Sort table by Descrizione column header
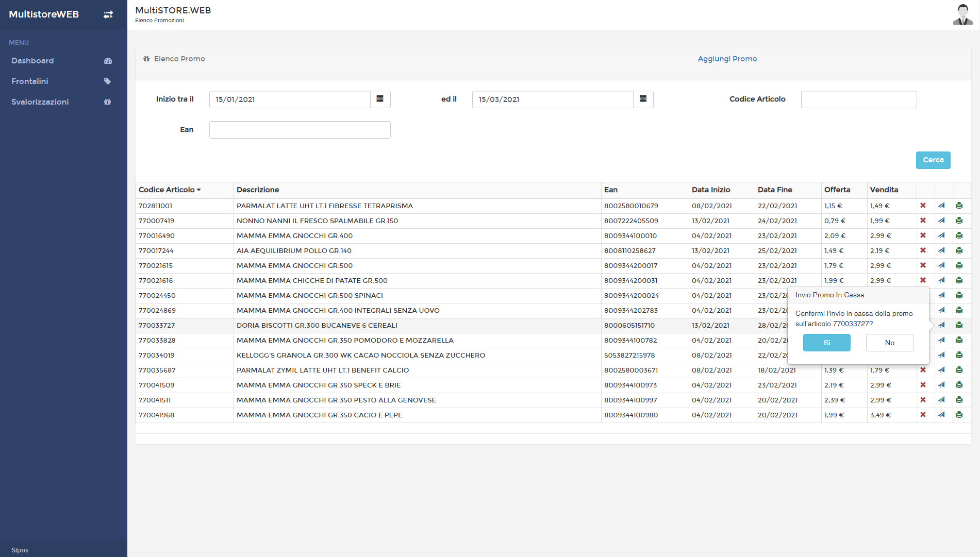Screen dimensions: 980x557 (x=257, y=190)
